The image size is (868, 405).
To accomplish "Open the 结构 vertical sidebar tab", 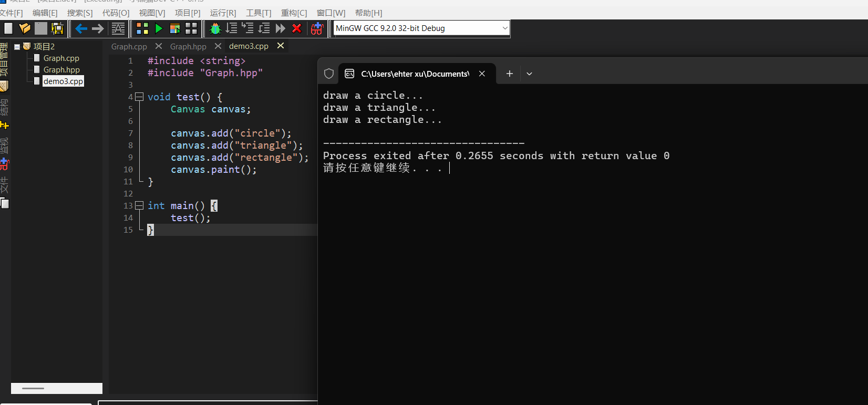I will [x=4, y=108].
